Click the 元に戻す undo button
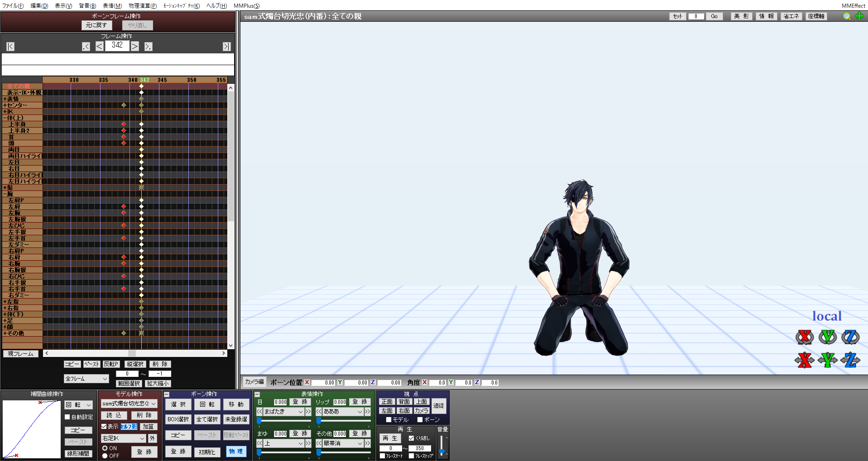The height and width of the screenshot is (461, 868). tap(96, 25)
